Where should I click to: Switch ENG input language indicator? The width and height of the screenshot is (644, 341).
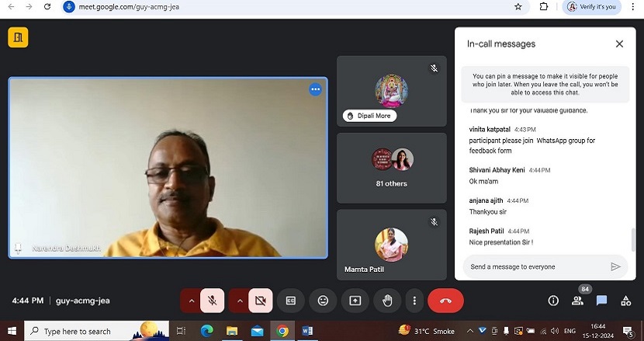point(570,331)
